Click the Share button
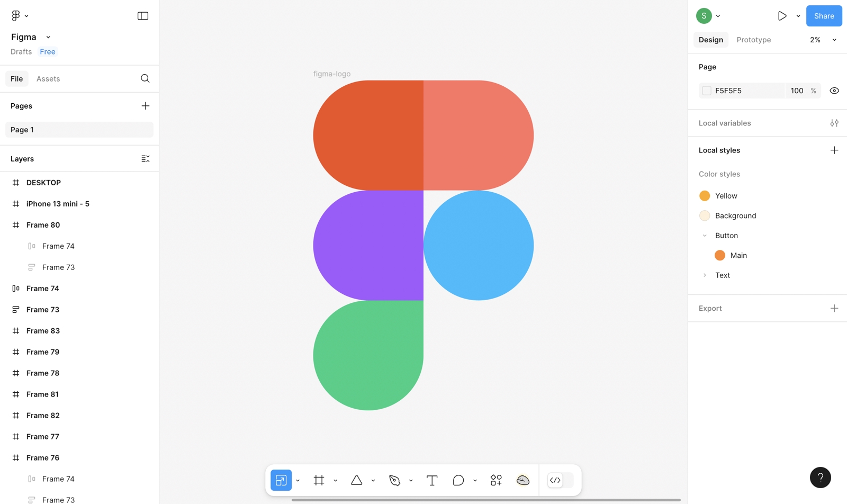The image size is (847, 504). click(824, 16)
